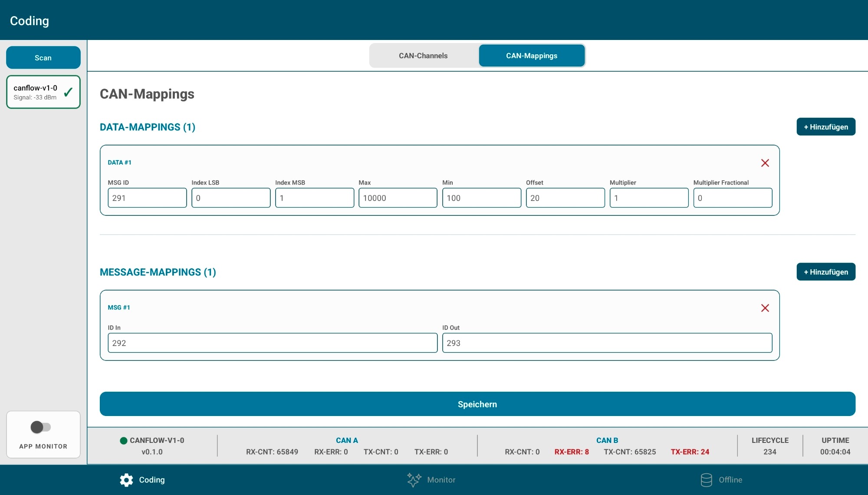Select the ID In field with 292
This screenshot has height=495, width=868.
[x=272, y=343]
